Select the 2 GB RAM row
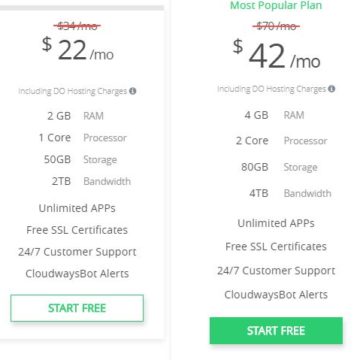The image size is (360, 360). (x=75, y=116)
